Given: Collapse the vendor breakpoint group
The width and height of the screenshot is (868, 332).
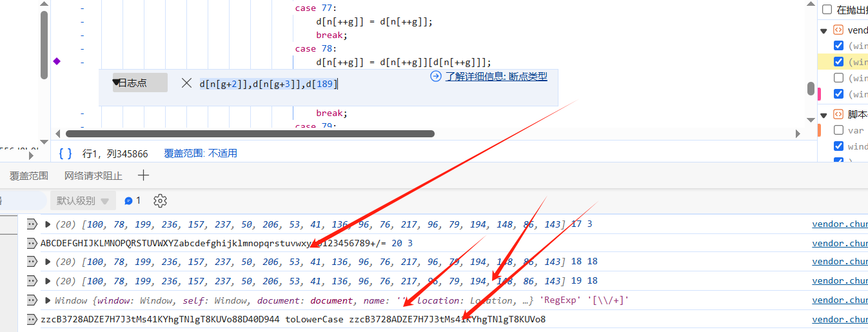Looking at the screenshot, I should coord(824,30).
